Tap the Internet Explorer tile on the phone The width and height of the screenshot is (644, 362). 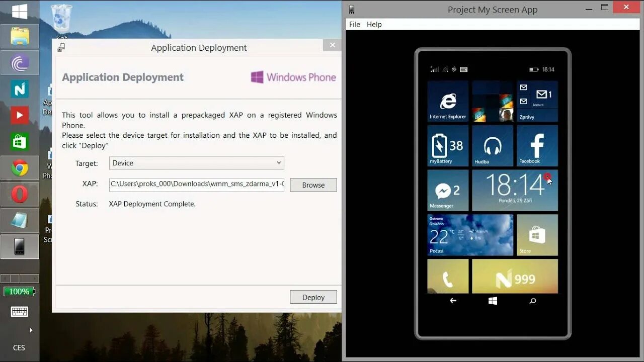(x=448, y=101)
